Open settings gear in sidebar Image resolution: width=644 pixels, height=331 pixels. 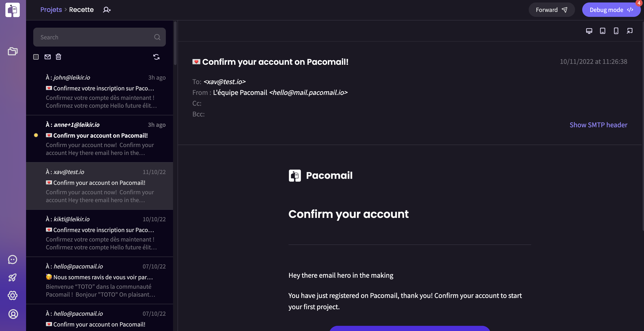pyautogui.click(x=13, y=295)
